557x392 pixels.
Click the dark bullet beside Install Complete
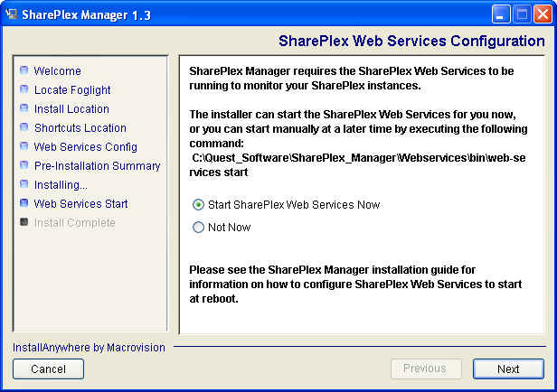[x=24, y=222]
